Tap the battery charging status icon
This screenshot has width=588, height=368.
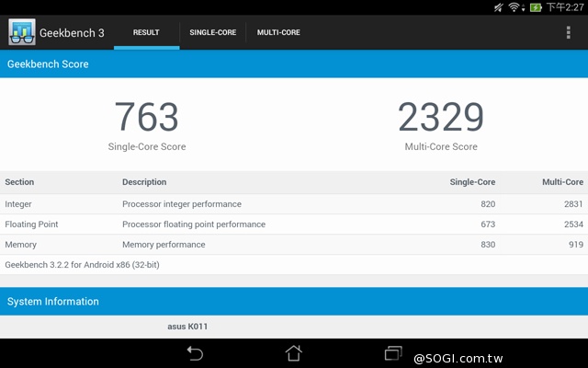[x=536, y=7]
